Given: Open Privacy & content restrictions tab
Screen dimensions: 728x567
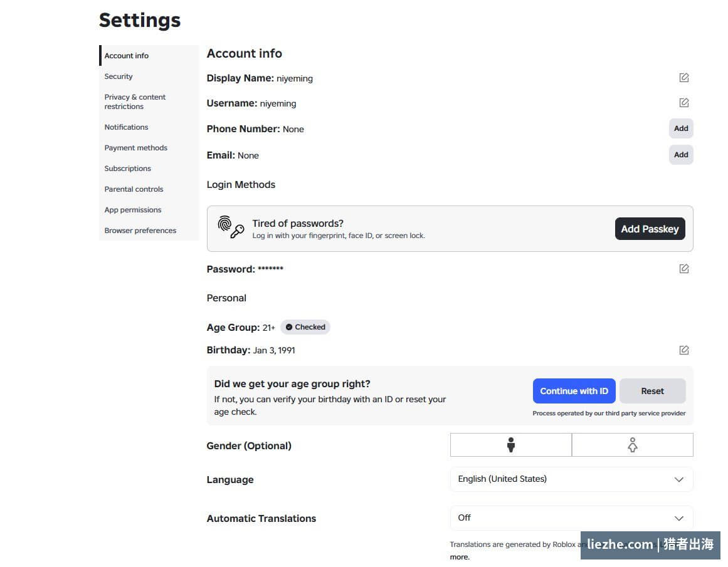Looking at the screenshot, I should 149,101.
